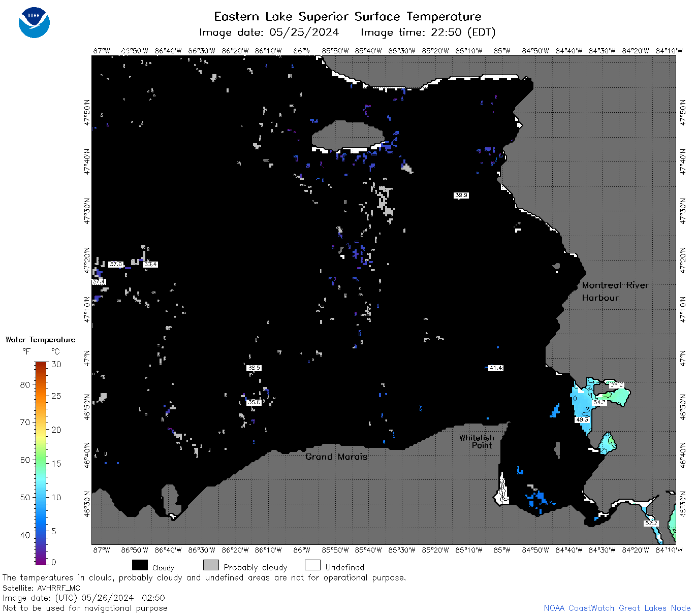Image resolution: width=696 pixels, height=616 pixels.
Task: Click the 20 tick on Celsius scale
Action: (x=56, y=430)
